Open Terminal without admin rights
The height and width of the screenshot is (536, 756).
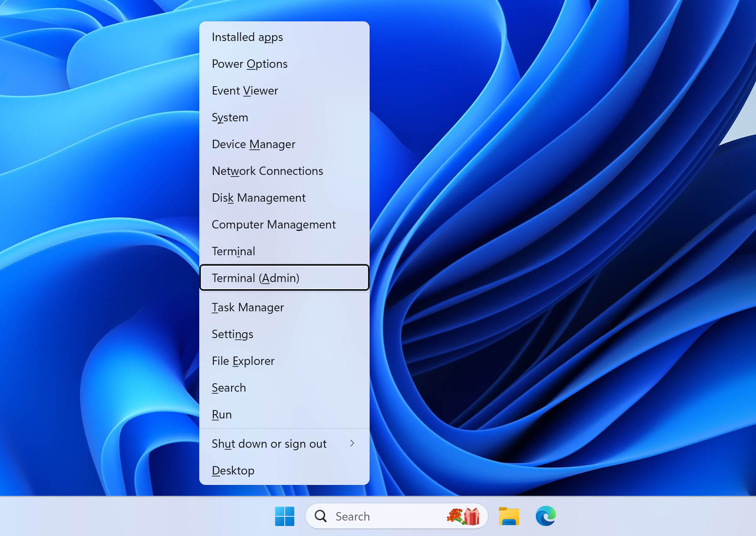tap(285, 251)
